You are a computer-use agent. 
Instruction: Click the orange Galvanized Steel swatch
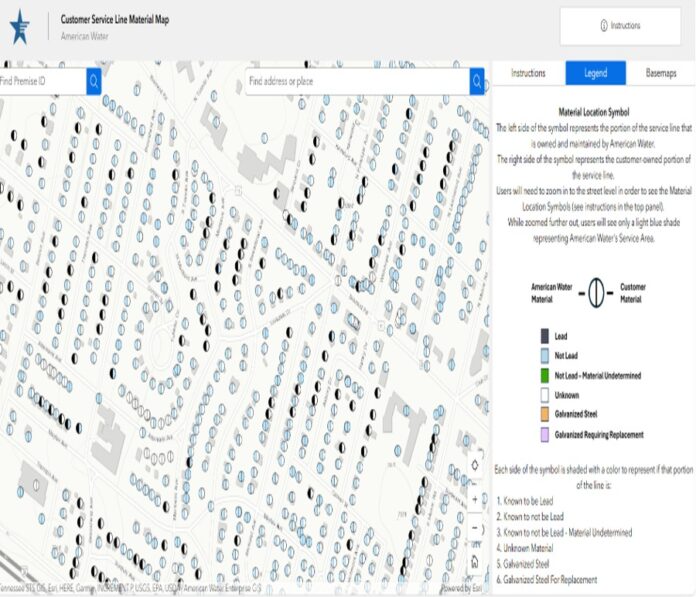point(545,414)
